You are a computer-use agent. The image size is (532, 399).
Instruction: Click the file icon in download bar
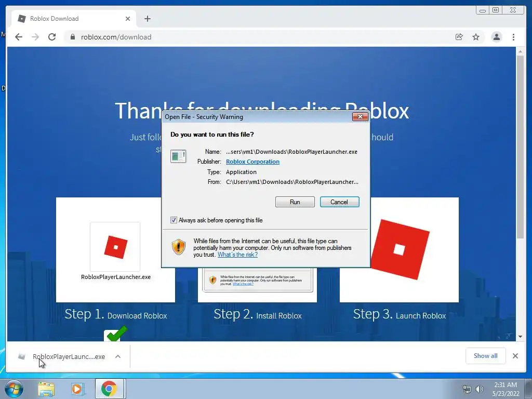(x=22, y=356)
